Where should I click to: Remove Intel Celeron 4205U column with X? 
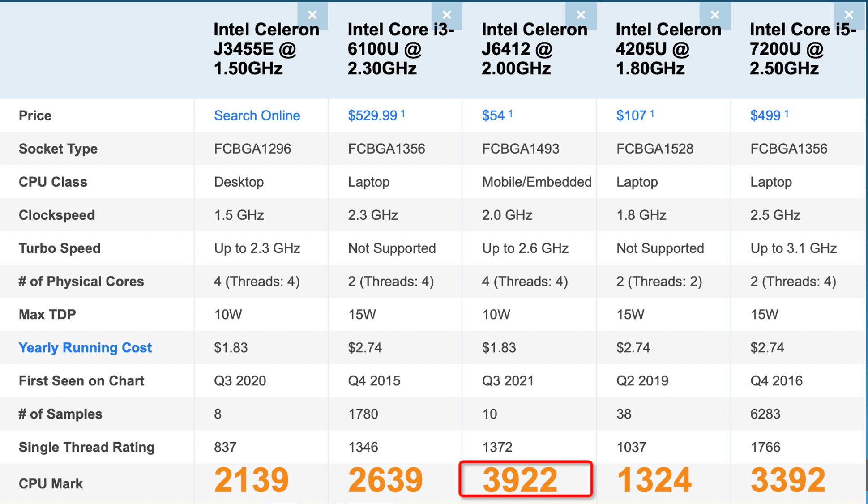715,15
